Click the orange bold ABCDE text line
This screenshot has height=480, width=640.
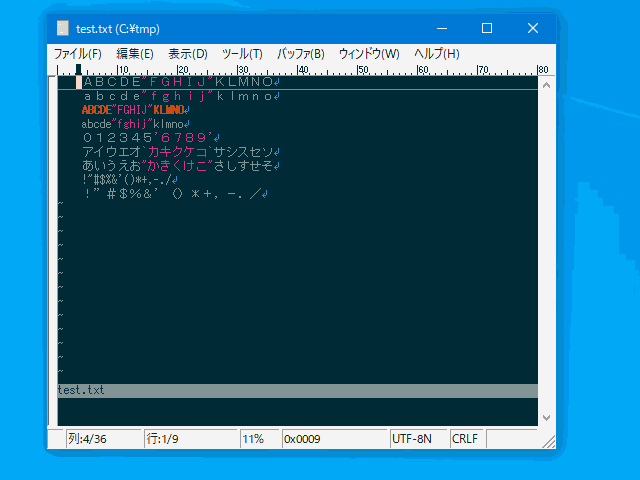click(x=136, y=110)
